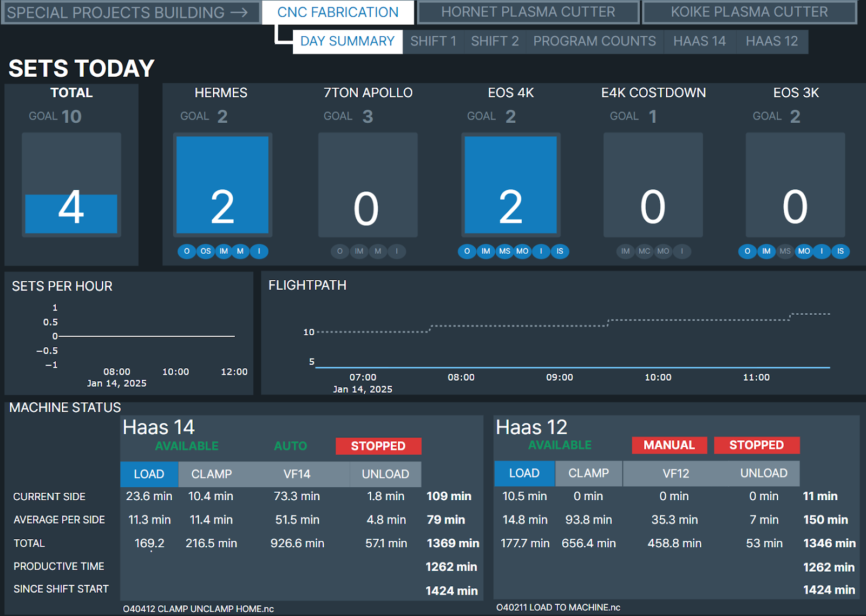Select the IS badge under EOS 3K
The height and width of the screenshot is (616, 866).
(x=841, y=251)
